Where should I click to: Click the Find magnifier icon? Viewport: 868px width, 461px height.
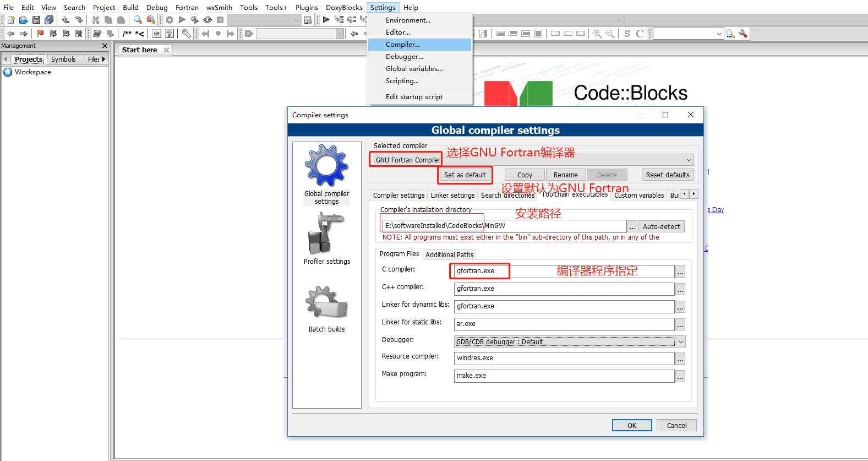138,20
